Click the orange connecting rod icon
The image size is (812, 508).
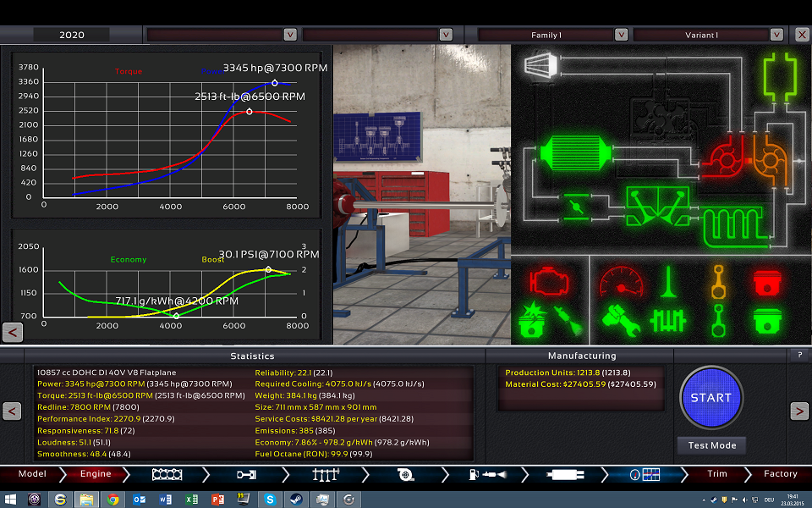pyautogui.click(x=718, y=282)
